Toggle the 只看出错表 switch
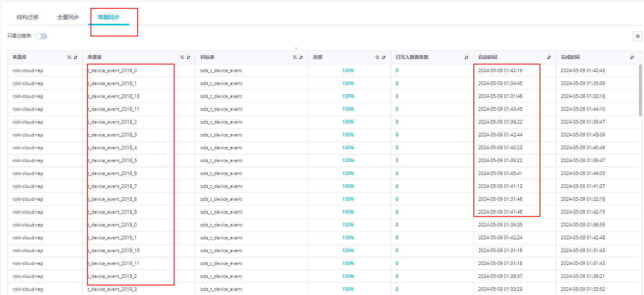This screenshot has width=644, height=295. pos(41,36)
